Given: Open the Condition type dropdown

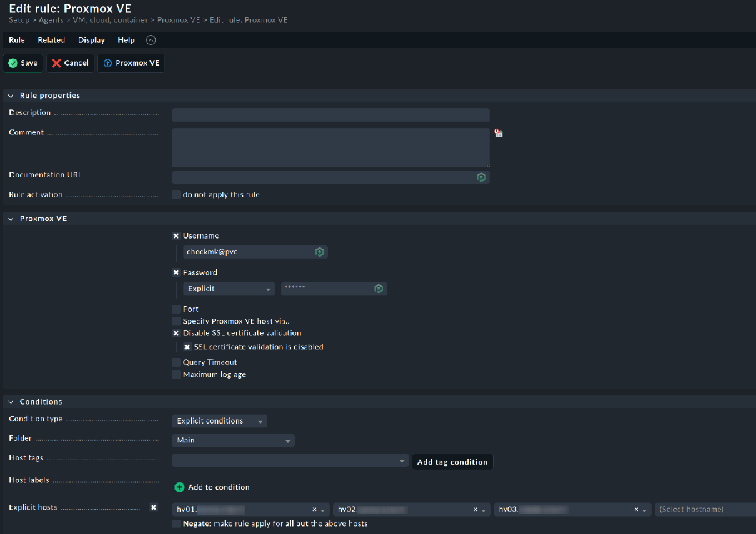Looking at the screenshot, I should 219,421.
